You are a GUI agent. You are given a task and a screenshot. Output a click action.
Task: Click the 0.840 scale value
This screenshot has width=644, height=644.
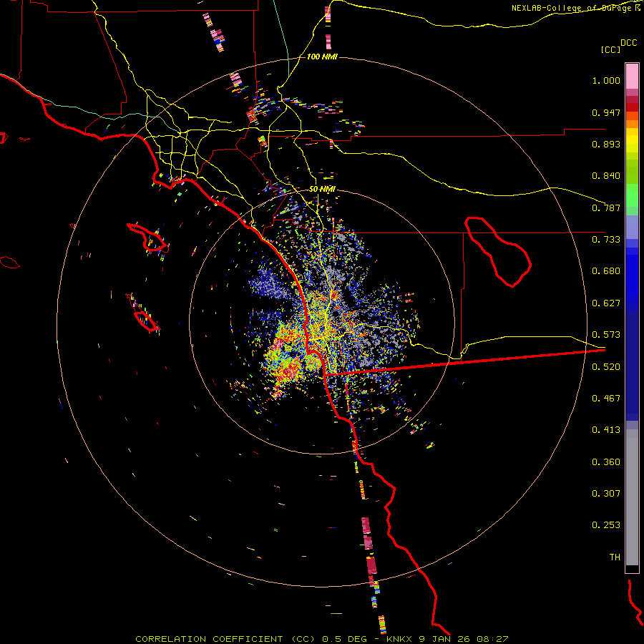tap(606, 176)
